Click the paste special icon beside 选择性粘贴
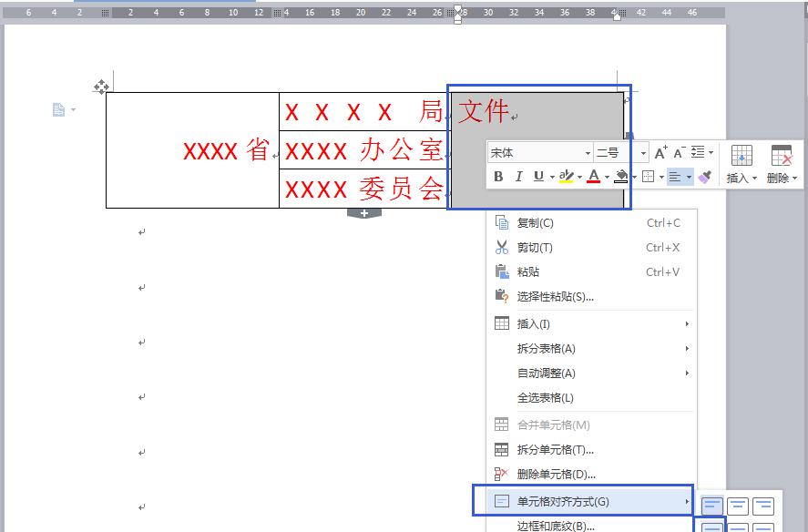Image resolution: width=808 pixels, height=532 pixels. click(x=501, y=296)
